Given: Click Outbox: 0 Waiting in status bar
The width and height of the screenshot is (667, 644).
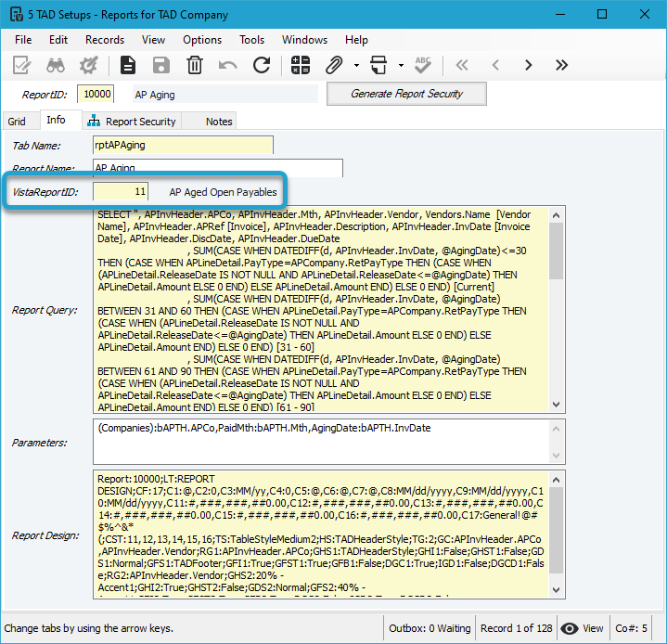Looking at the screenshot, I should tap(430, 628).
